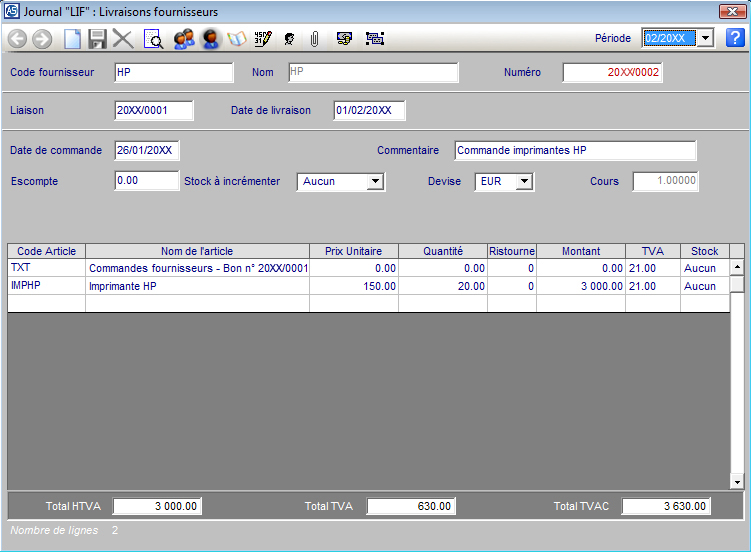Screen dimensions: 751x552
Task: Click the Commentaire text field
Action: [x=574, y=151]
